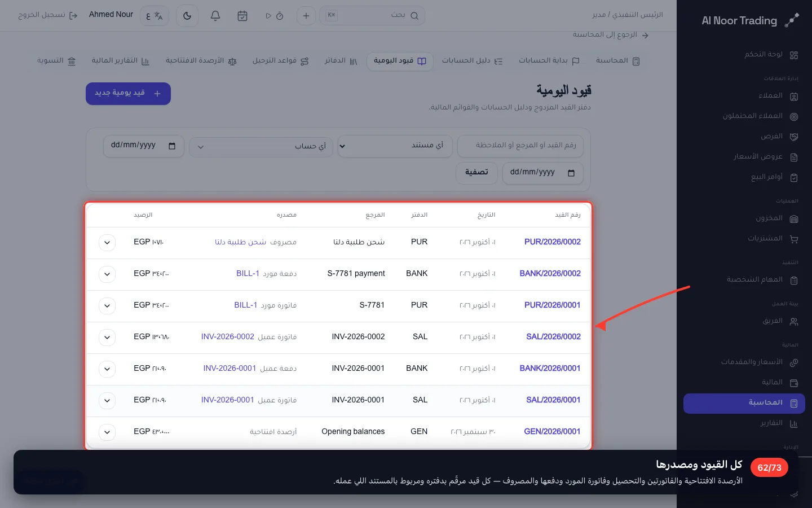
Task: Expand row GEN/2026/0001 chevron
Action: (x=107, y=432)
